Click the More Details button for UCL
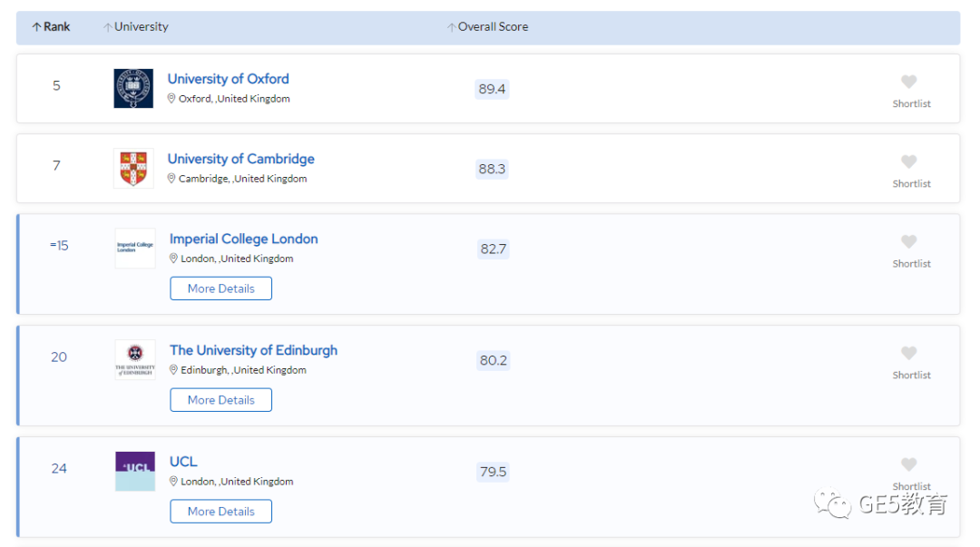 click(x=220, y=511)
